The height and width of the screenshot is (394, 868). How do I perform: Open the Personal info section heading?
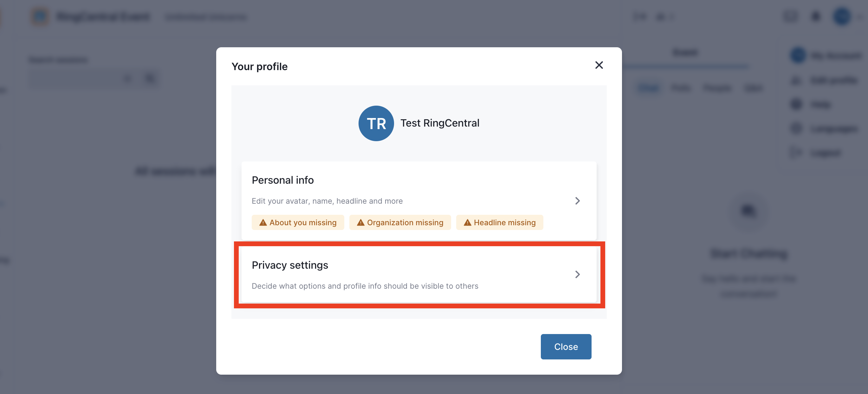[283, 180]
